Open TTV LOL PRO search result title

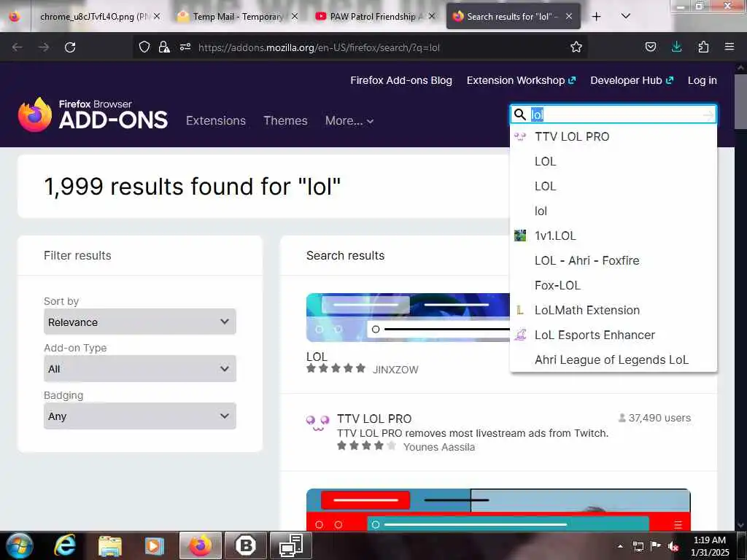tap(374, 419)
